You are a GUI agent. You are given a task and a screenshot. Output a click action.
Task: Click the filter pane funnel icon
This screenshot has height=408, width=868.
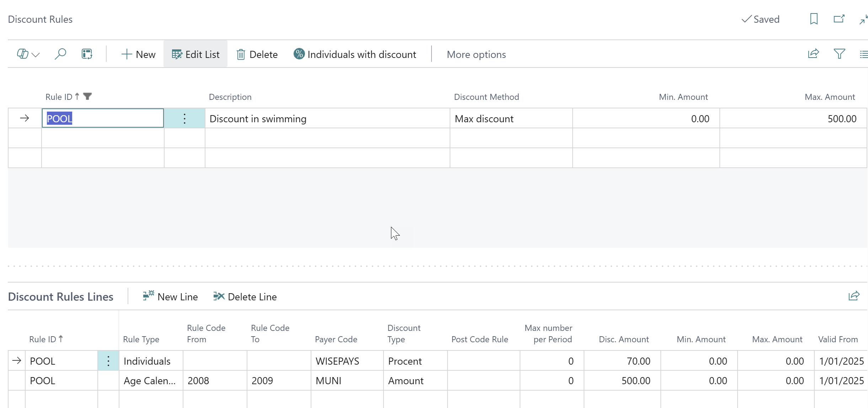(x=839, y=54)
